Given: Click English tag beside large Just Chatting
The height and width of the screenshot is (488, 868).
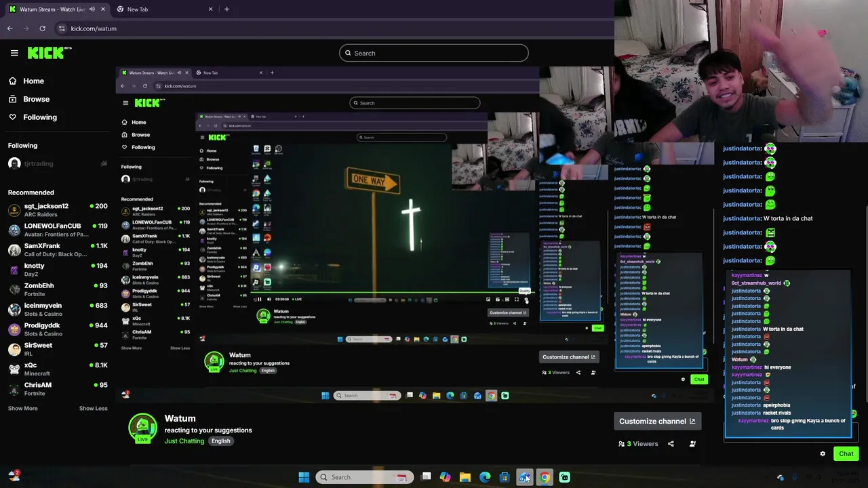Looking at the screenshot, I should tap(220, 441).
